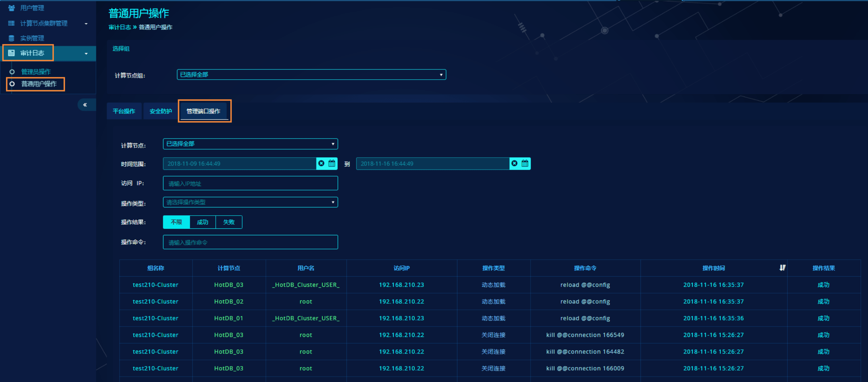
Task: Open the 计算节点 dropdown
Action: [x=250, y=144]
